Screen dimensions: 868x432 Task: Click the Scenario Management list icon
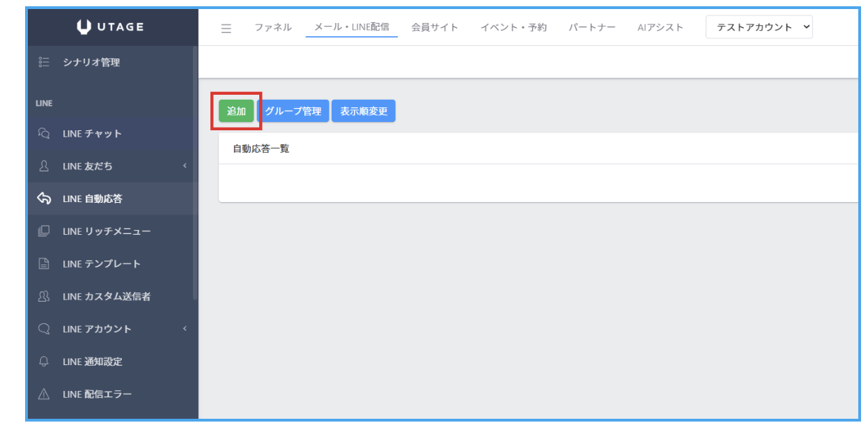(x=44, y=62)
